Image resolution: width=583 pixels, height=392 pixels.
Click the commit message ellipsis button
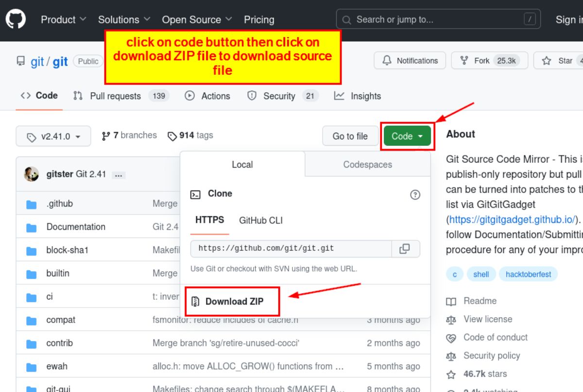(118, 175)
